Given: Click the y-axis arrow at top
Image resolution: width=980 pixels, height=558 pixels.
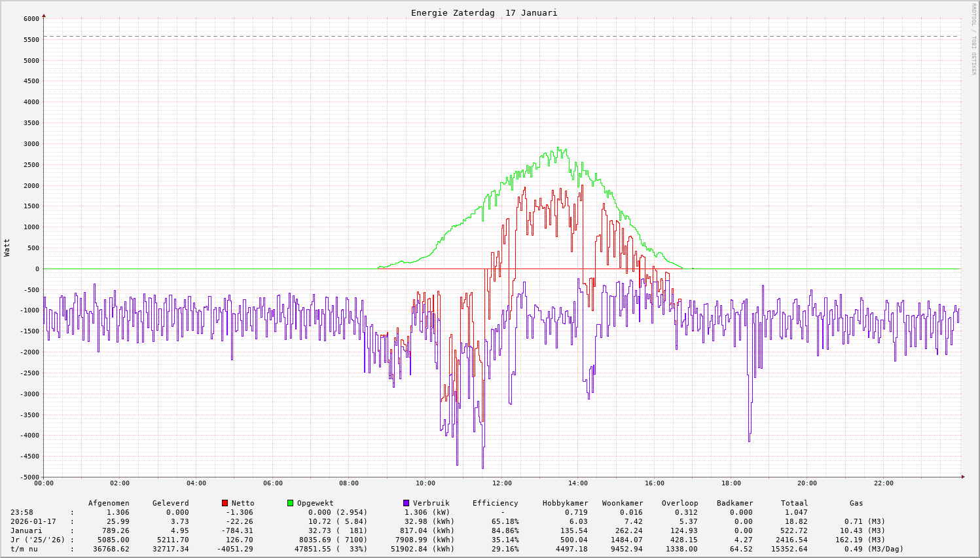Looking at the screenshot, I should click(x=44, y=15).
